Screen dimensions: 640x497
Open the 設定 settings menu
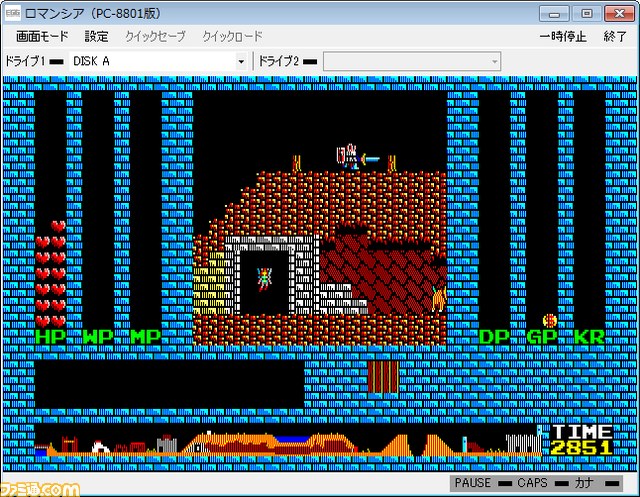tap(97, 36)
